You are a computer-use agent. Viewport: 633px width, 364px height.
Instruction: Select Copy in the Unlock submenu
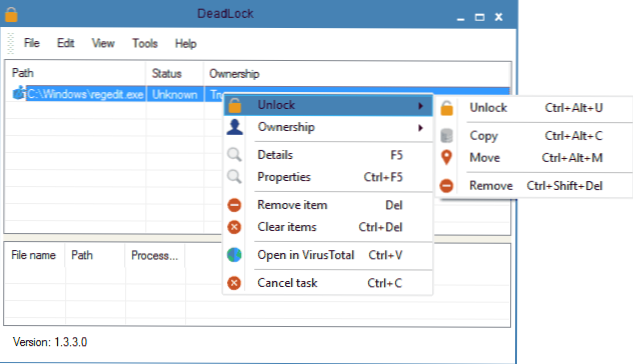tap(534, 136)
